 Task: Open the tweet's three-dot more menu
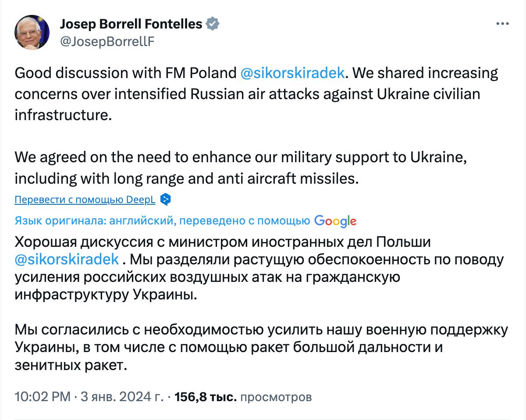502,24
